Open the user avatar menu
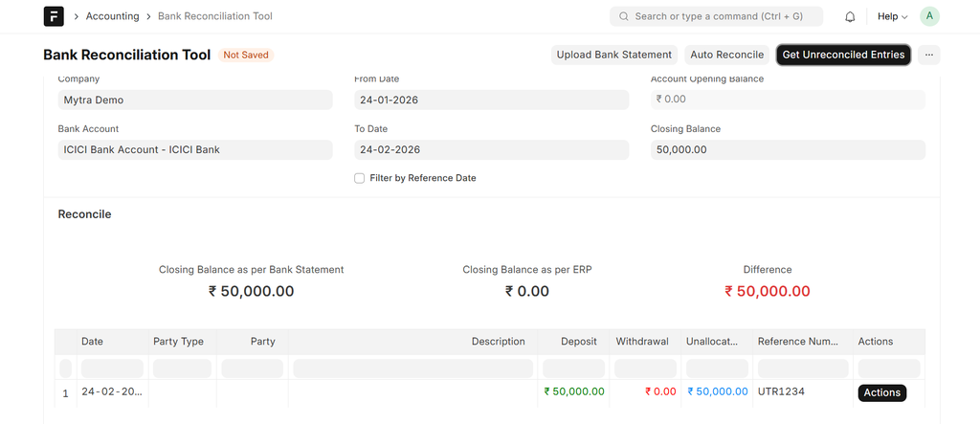The width and height of the screenshot is (980, 424). pos(929,16)
